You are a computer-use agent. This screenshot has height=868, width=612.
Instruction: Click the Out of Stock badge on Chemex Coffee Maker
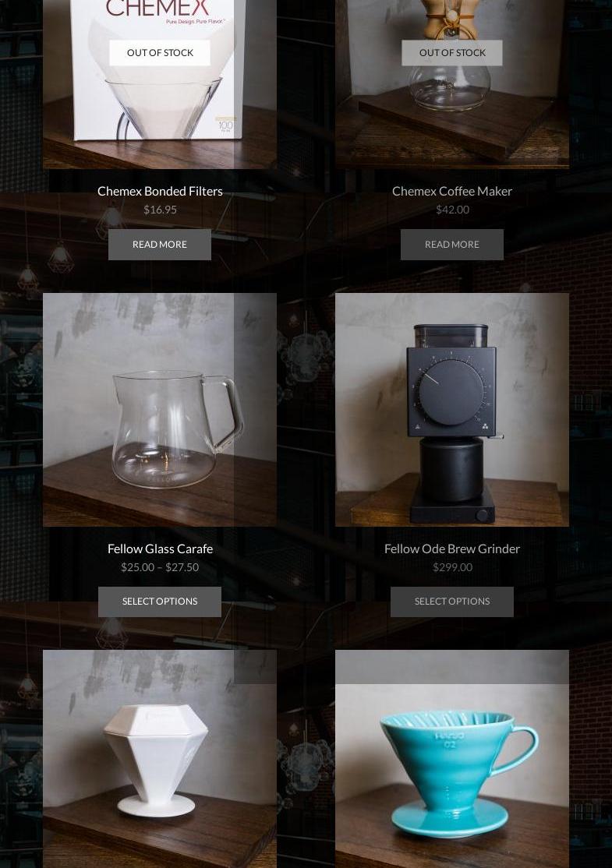[452, 52]
